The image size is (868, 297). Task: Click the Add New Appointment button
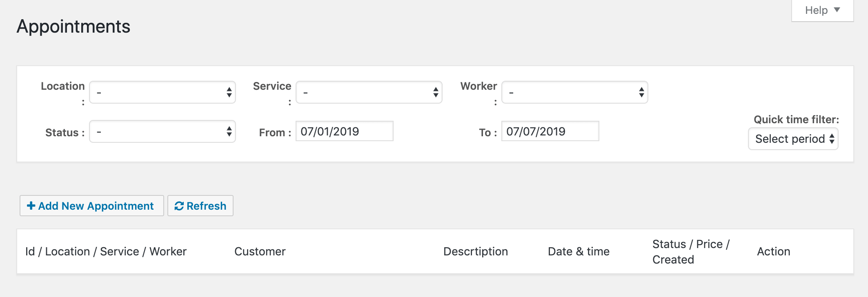click(x=91, y=206)
